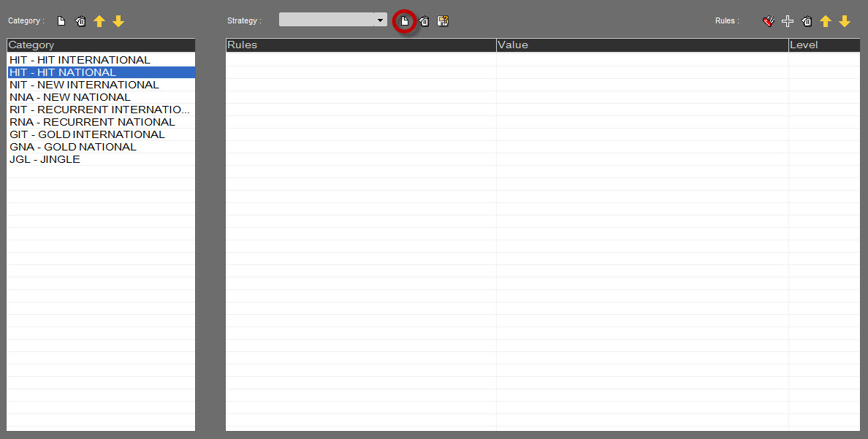The height and width of the screenshot is (439, 868).
Task: Delete the current strategy using trash icon
Action: (x=424, y=21)
